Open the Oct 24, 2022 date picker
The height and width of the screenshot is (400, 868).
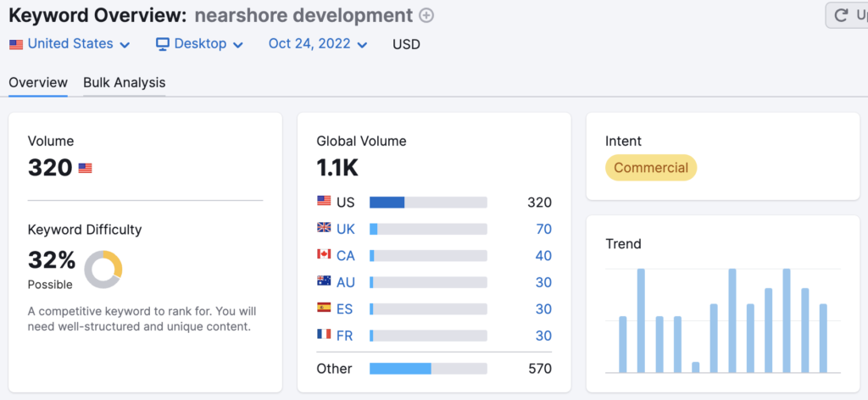tap(318, 44)
